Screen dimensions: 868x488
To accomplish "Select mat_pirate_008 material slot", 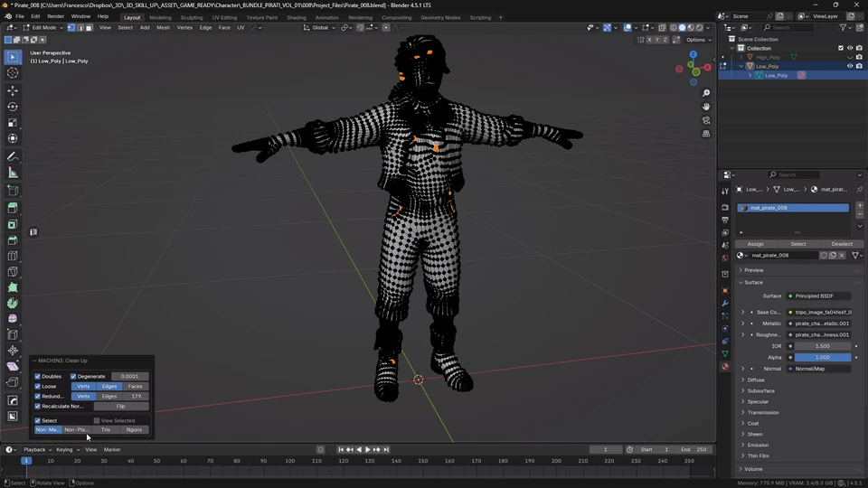I will [793, 208].
